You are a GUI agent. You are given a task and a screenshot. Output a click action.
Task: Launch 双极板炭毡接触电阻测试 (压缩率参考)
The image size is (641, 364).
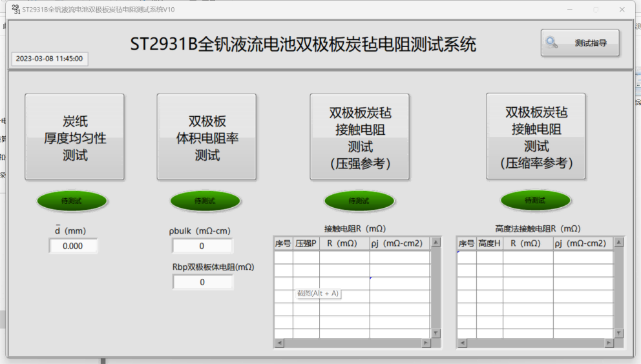coord(536,137)
